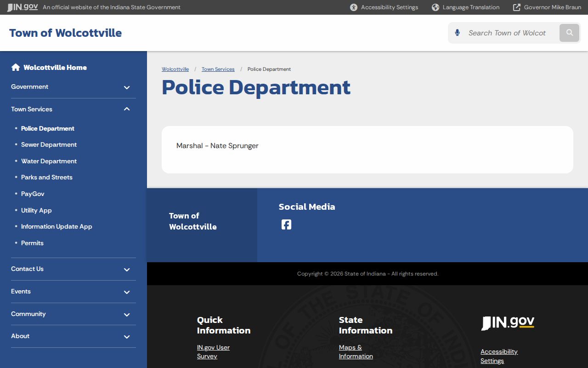Click the Town of Wolcottville header title
The width and height of the screenshot is (588, 368).
(x=65, y=33)
